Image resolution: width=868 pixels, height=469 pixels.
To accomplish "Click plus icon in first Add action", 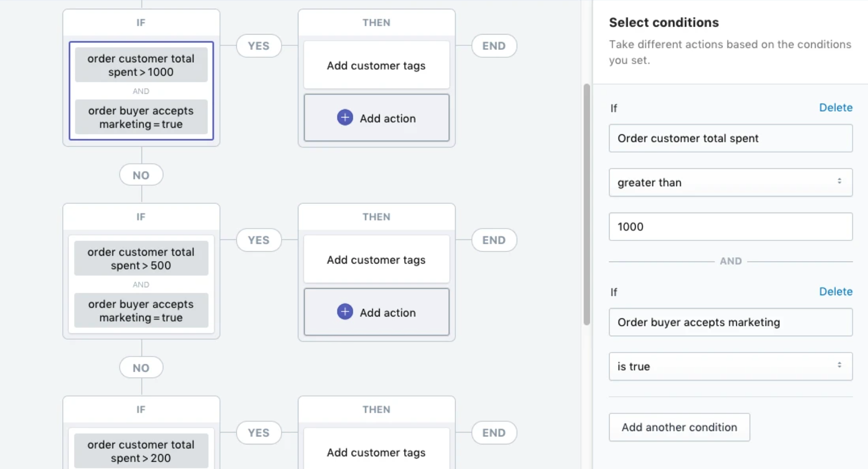I will pyautogui.click(x=345, y=117).
